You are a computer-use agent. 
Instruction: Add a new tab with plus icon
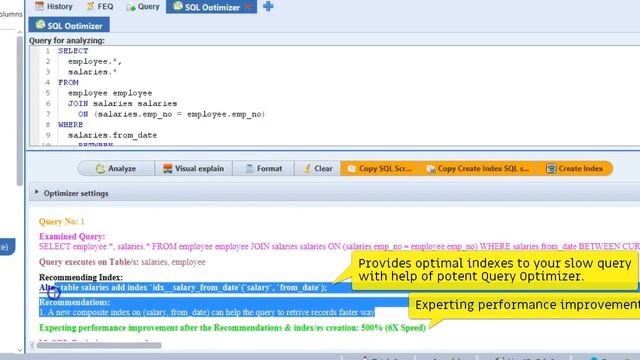(268, 7)
